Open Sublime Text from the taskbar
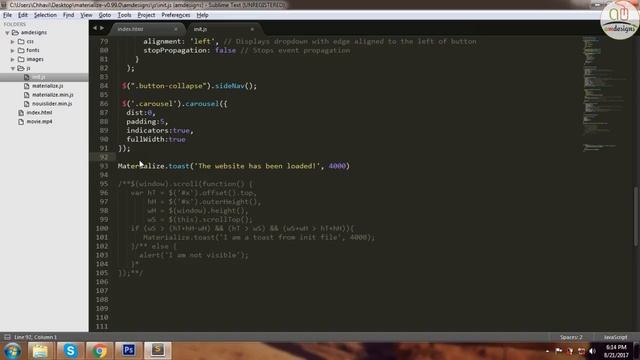 158,351
